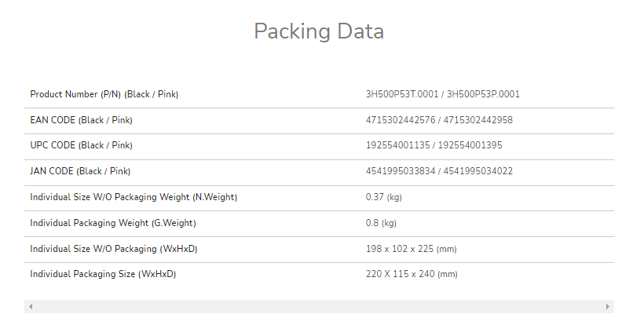Click the UPC value 192554001135
644x325 pixels.
pos(398,145)
